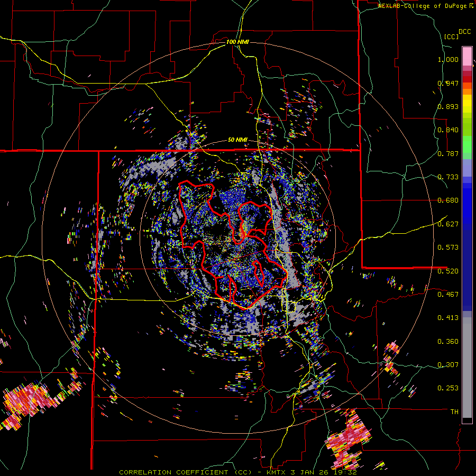
Task: Click the 0.787 legend value
Action: [448, 153]
